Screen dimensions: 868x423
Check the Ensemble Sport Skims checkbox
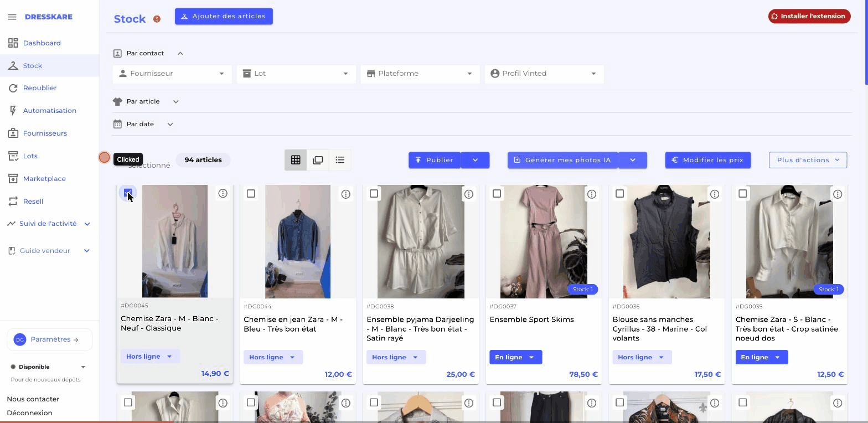[497, 194]
